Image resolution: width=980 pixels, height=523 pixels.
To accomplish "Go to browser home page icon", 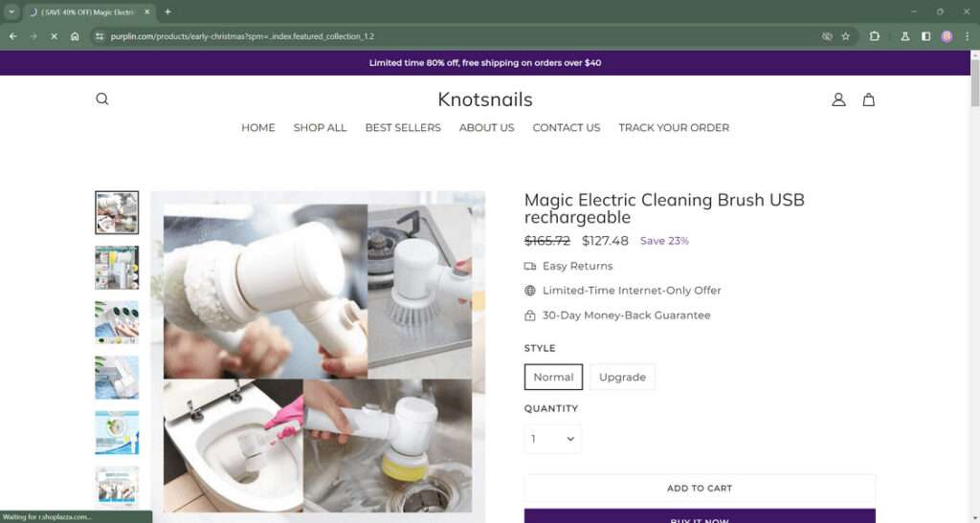I will pos(75,36).
